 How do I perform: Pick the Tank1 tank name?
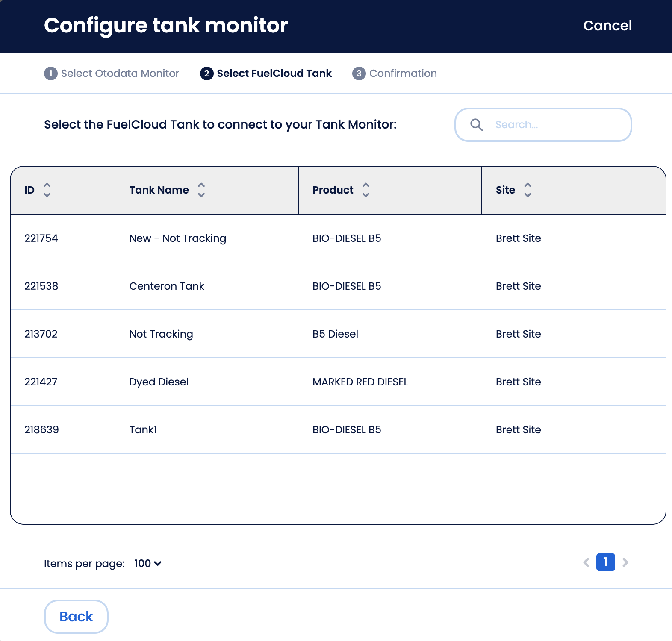pos(143,430)
